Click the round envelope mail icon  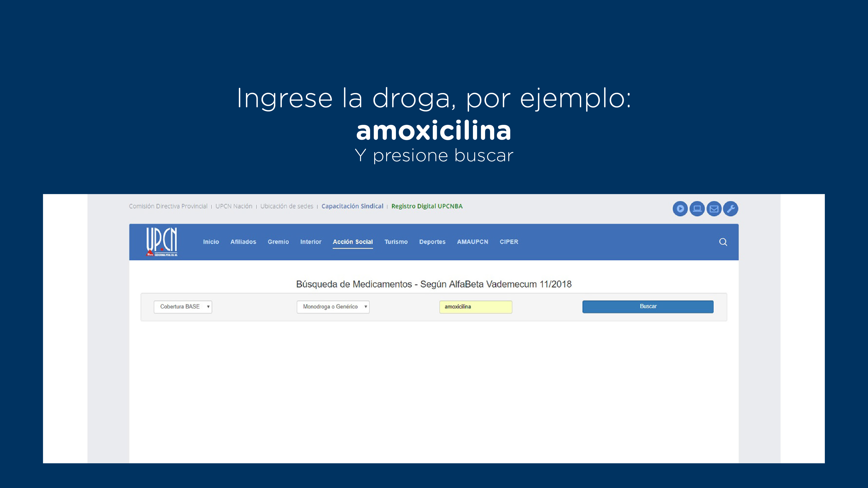[x=714, y=209]
